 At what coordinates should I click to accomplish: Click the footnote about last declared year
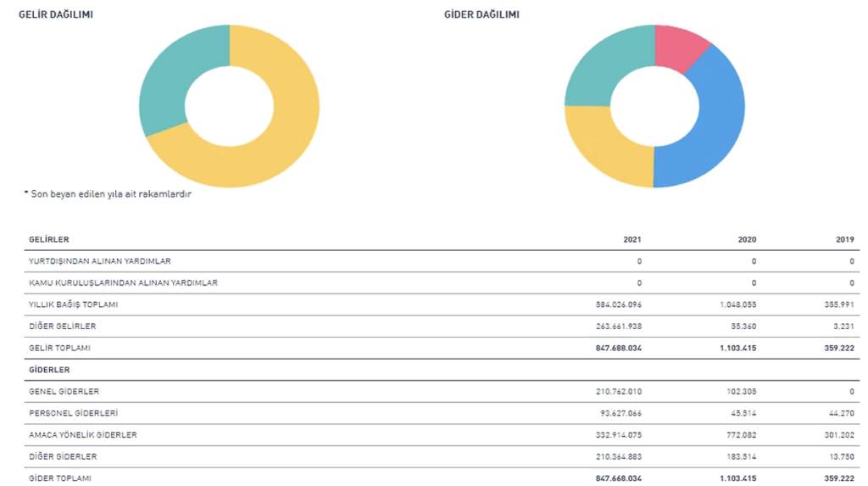click(108, 194)
